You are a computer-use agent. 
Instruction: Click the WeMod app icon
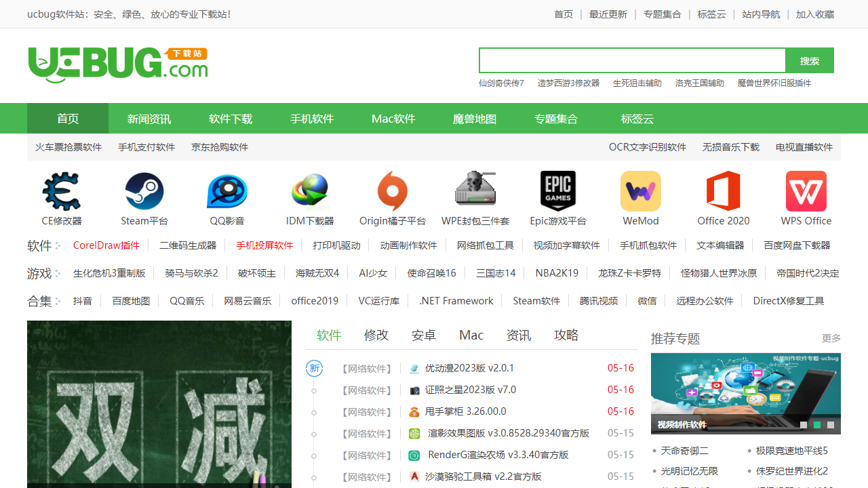pyautogui.click(x=641, y=191)
